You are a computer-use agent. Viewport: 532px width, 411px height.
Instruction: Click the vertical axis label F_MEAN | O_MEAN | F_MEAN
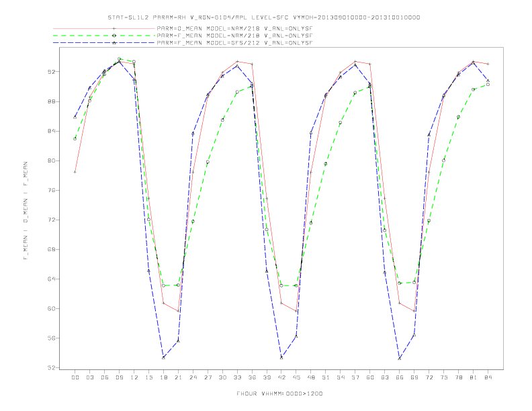(x=26, y=211)
